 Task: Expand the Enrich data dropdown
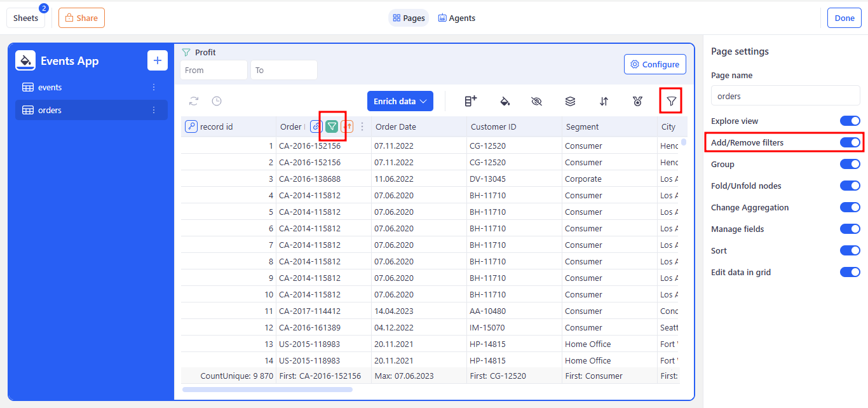coord(400,101)
